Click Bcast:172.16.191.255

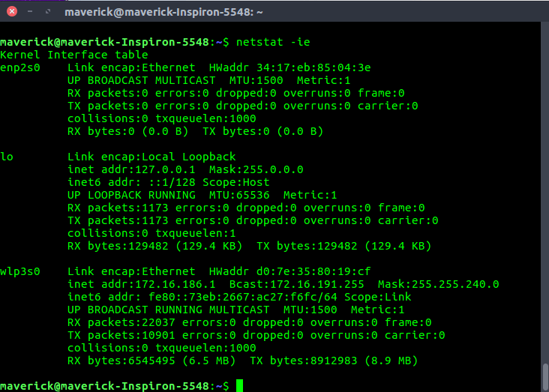[x=296, y=284]
